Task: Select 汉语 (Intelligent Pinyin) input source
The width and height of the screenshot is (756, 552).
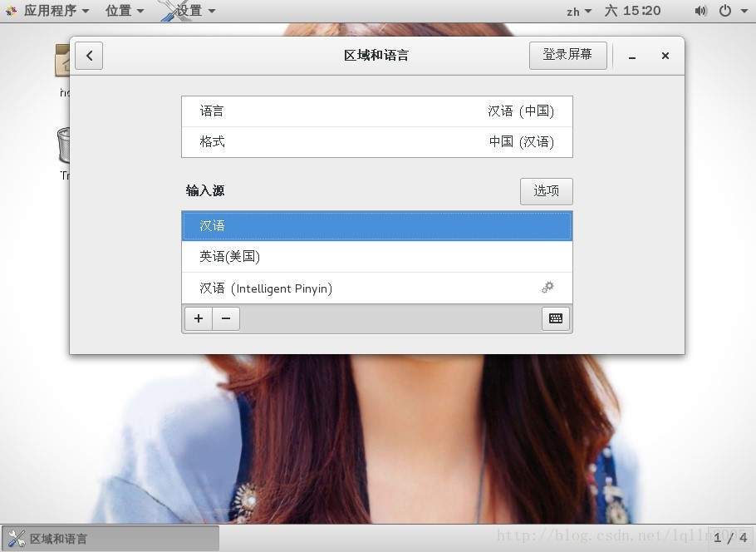Action: pyautogui.click(x=377, y=288)
